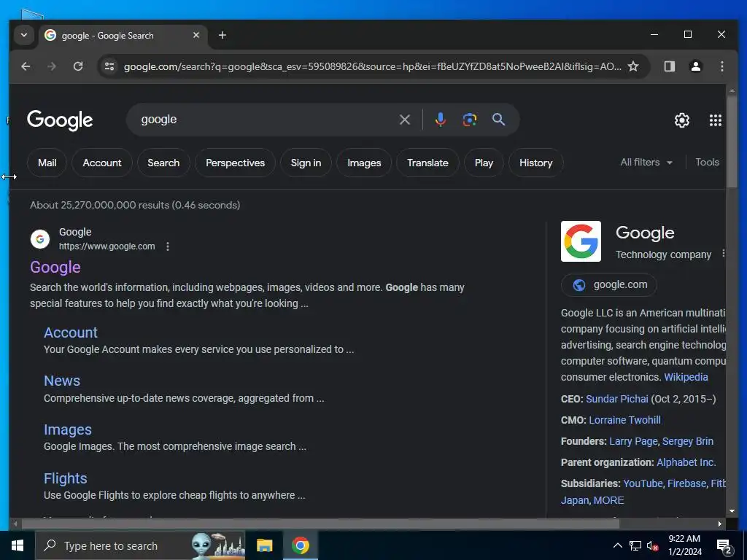Select the Translate filter chip

click(427, 163)
